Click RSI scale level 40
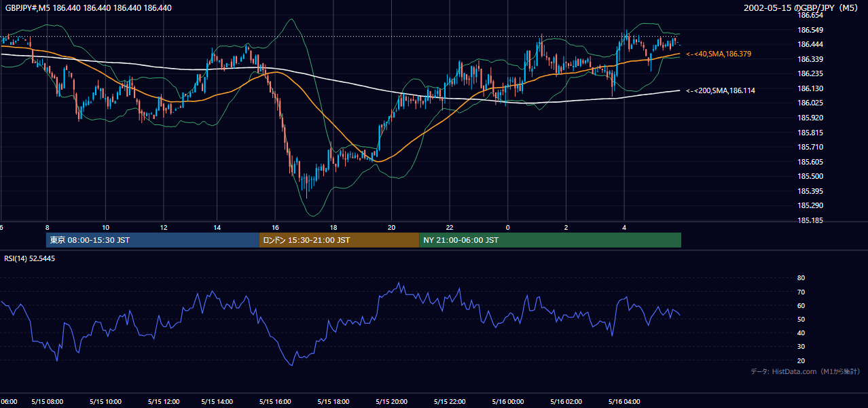868x408 pixels. coord(801,333)
